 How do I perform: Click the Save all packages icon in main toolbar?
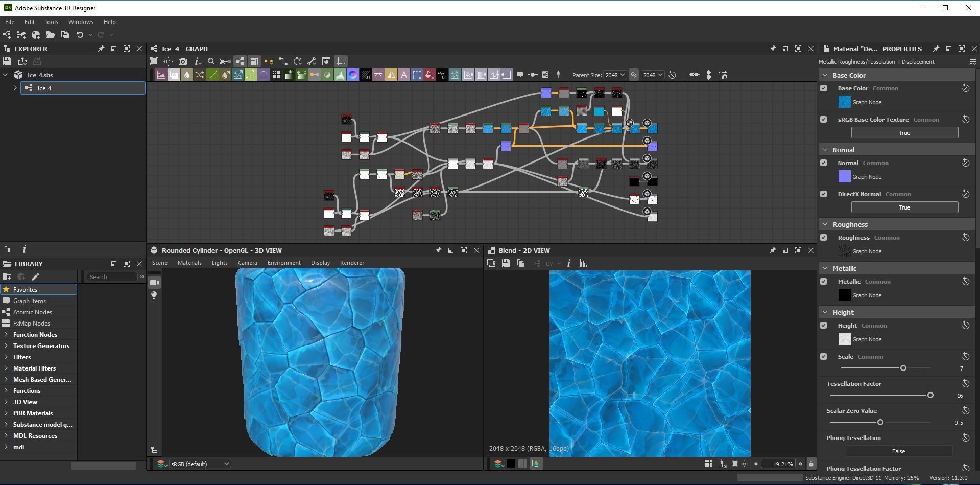(65, 35)
